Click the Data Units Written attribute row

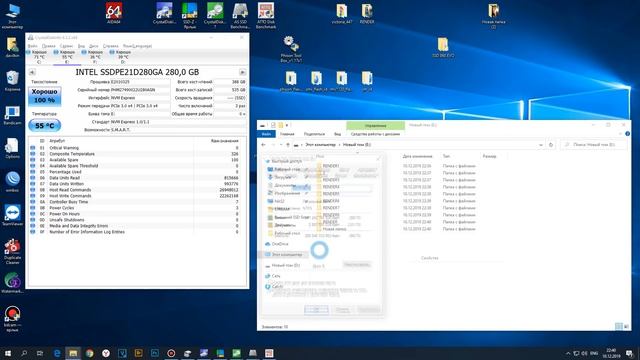(137, 184)
